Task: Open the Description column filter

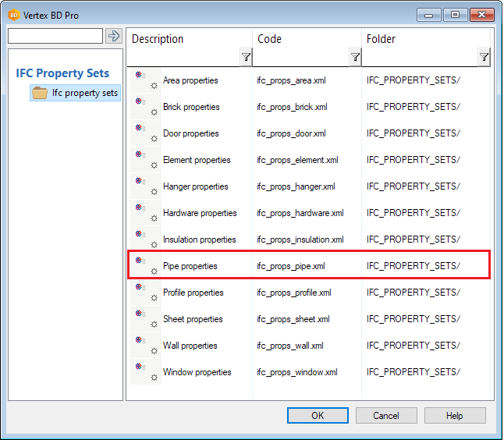Action: (x=246, y=57)
